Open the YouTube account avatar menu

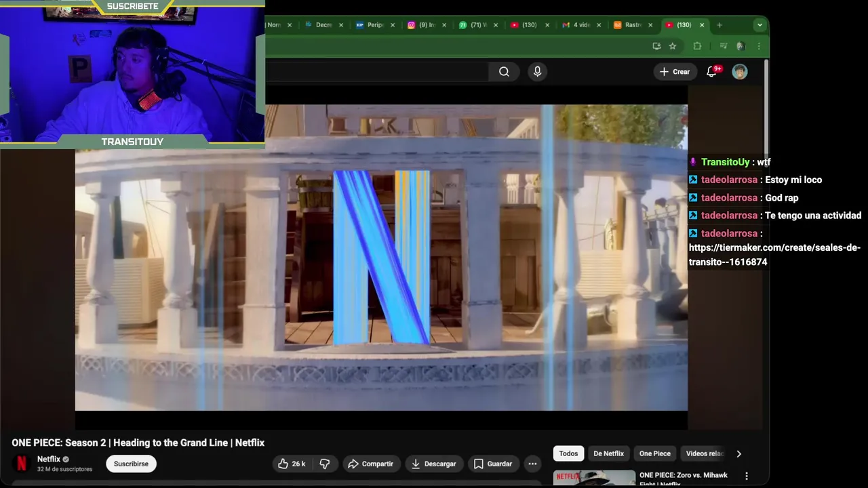point(740,72)
